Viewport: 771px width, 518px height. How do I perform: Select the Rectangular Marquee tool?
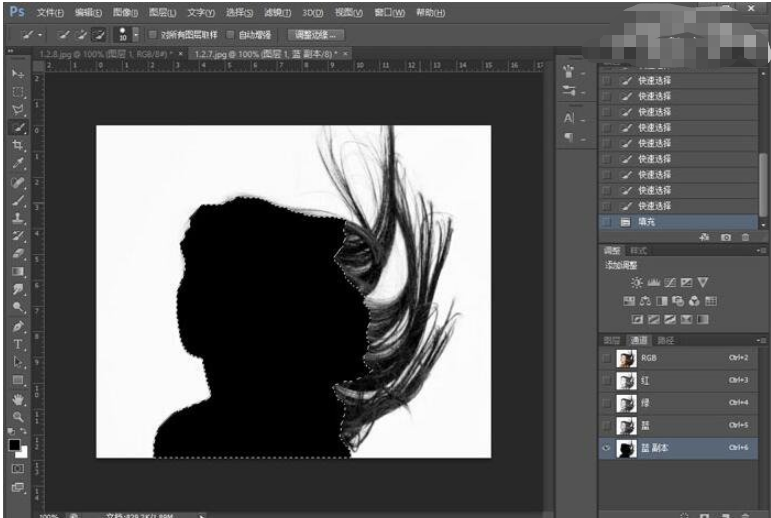(17, 92)
